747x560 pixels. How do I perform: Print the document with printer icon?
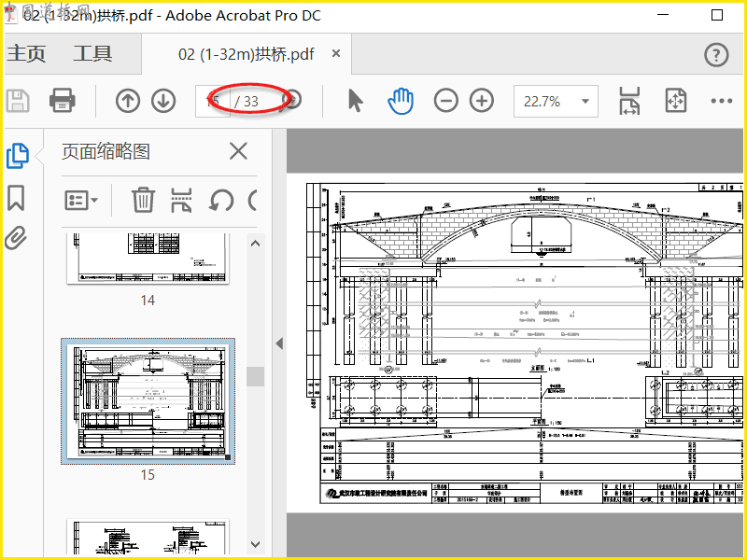tap(62, 101)
